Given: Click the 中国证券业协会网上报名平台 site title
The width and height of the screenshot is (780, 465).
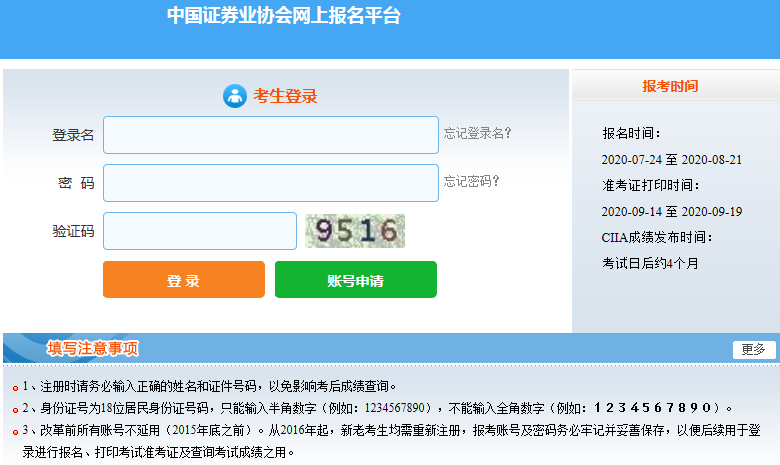Looking at the screenshot, I should tap(283, 16).
